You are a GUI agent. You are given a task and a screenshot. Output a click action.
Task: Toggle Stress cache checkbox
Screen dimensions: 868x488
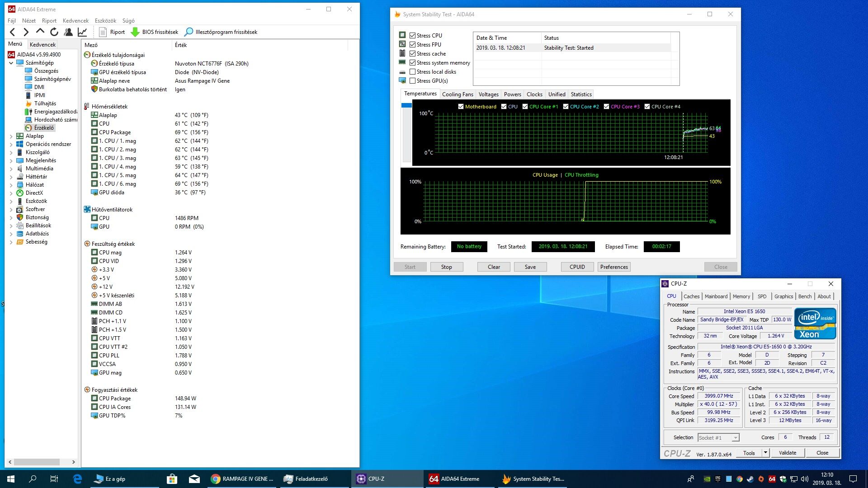[412, 53]
